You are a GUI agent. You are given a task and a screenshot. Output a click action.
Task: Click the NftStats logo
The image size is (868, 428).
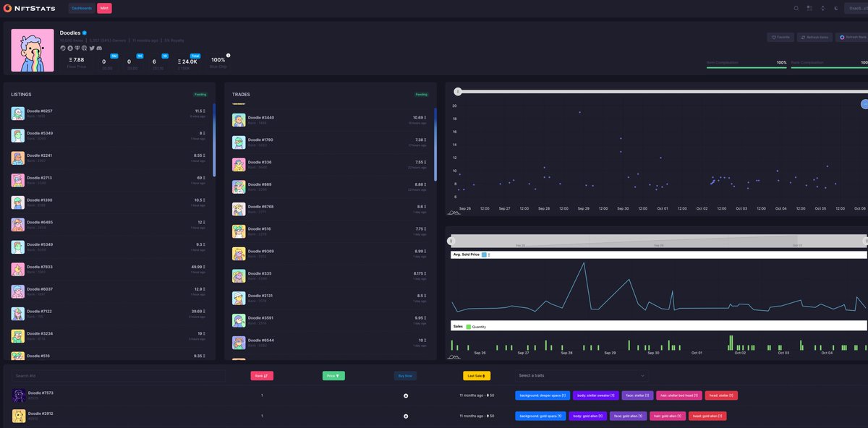point(29,8)
